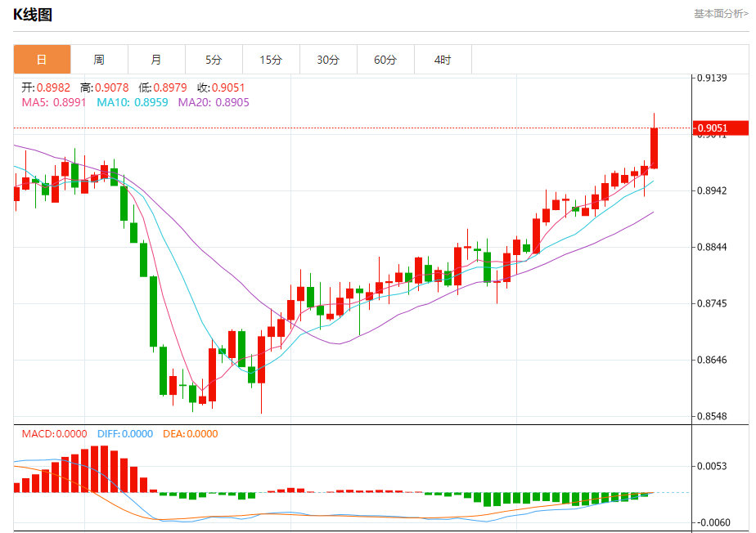Click the 0.8942 price axis label
756x533 pixels.
(x=712, y=190)
